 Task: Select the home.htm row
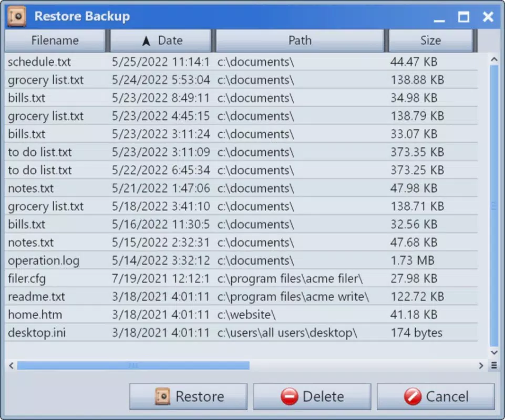tap(241, 314)
